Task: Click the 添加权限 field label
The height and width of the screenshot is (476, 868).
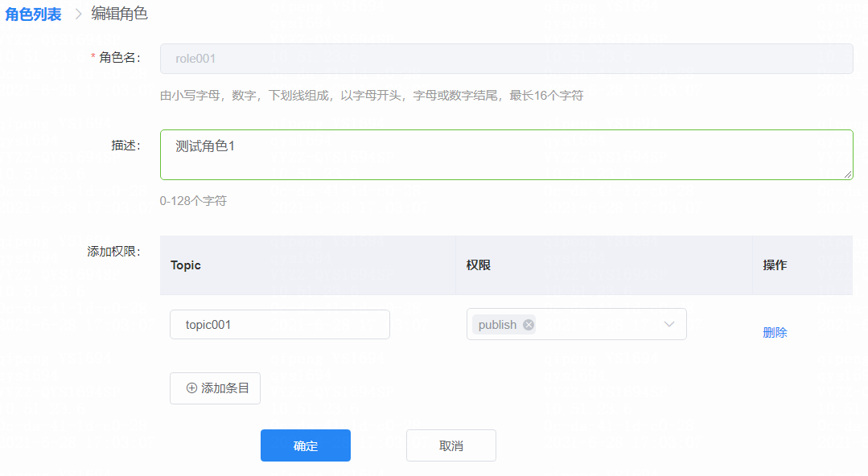Action: 113,251
